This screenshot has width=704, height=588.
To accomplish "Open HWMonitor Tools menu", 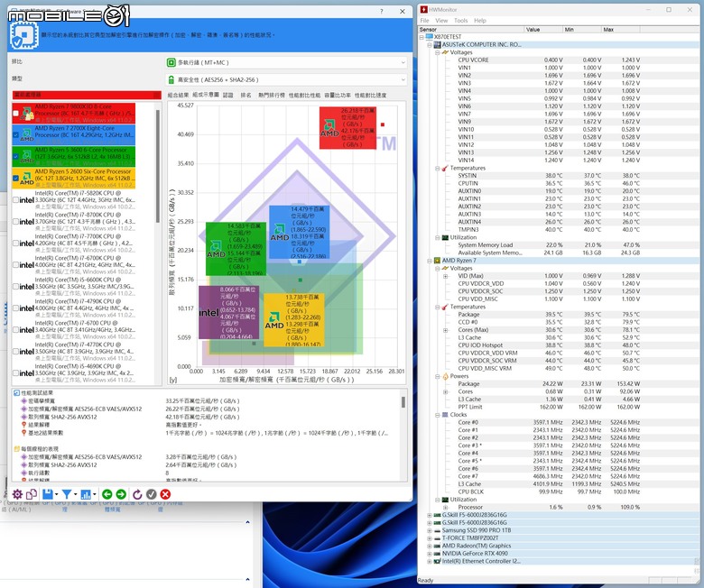I will (x=460, y=21).
